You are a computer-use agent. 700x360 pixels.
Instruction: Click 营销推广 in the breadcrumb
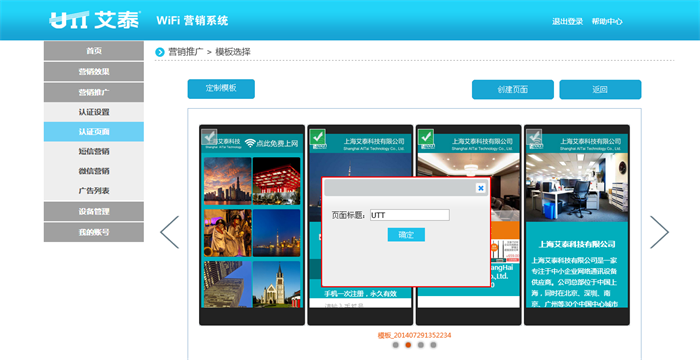[x=185, y=52]
